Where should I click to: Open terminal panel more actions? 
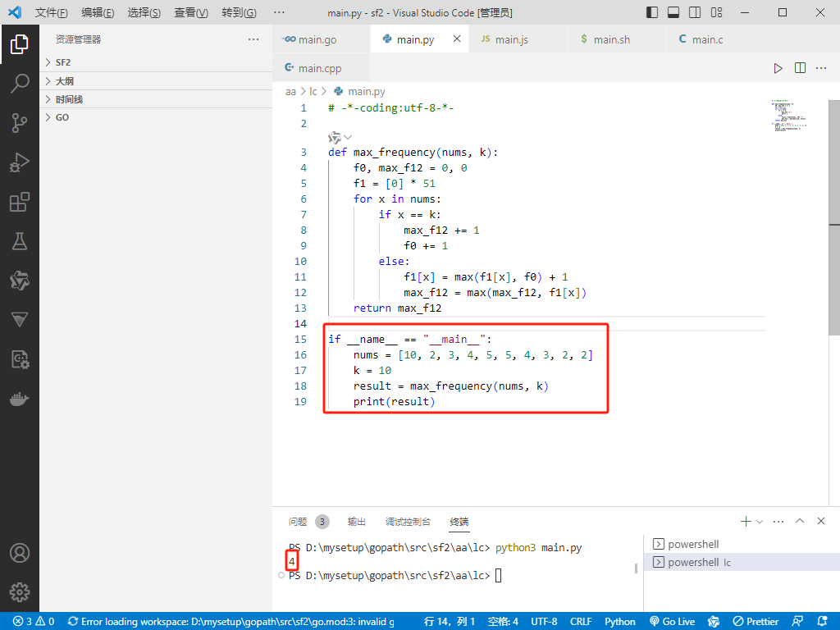[778, 521]
